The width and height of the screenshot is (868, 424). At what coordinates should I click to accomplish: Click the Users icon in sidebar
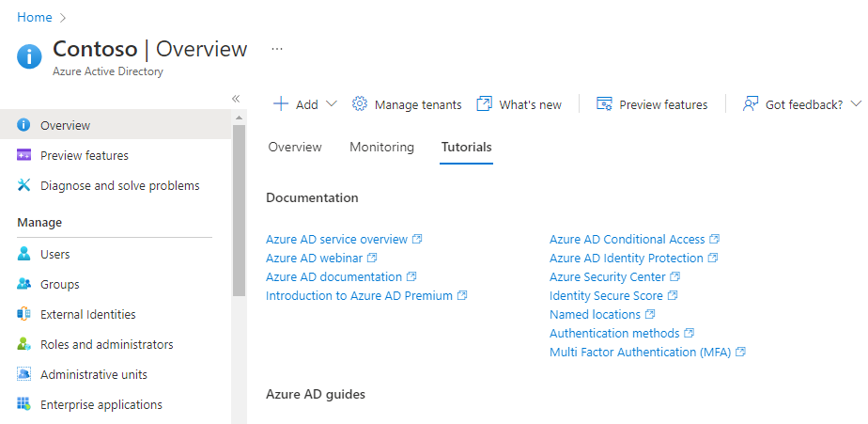coord(24,255)
